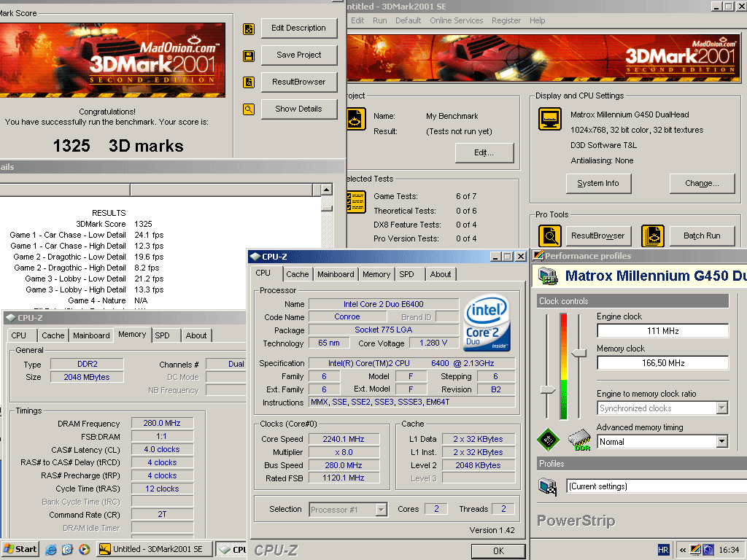Click the PowerStrip tray icon

pos(695,550)
